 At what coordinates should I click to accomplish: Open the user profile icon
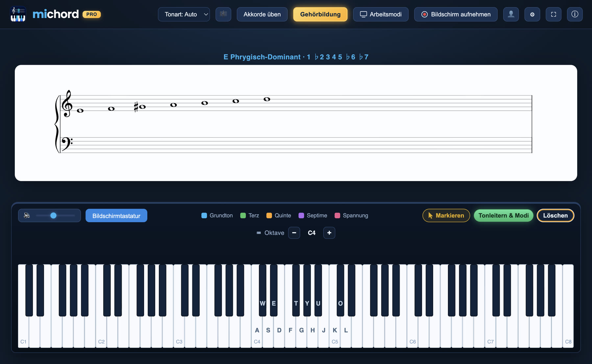511,14
